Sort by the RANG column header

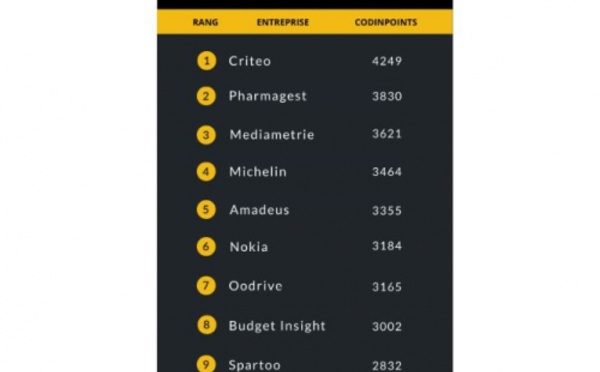coord(205,22)
